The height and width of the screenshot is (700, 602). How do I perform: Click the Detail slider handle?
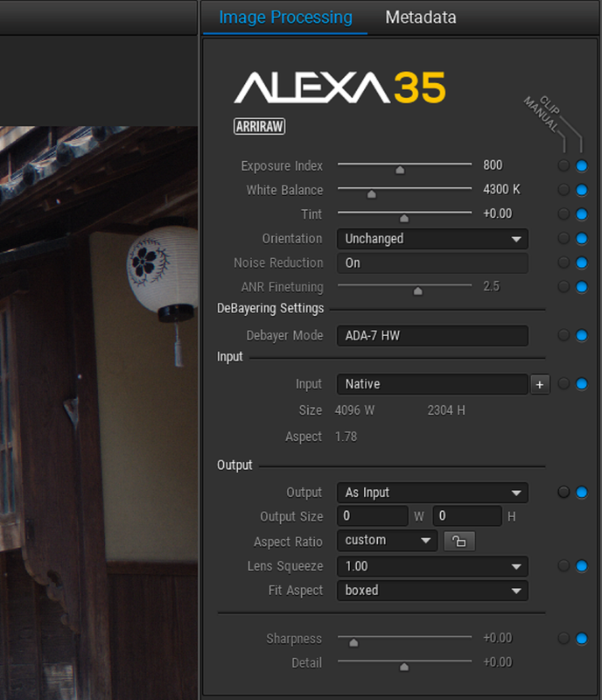(404, 667)
